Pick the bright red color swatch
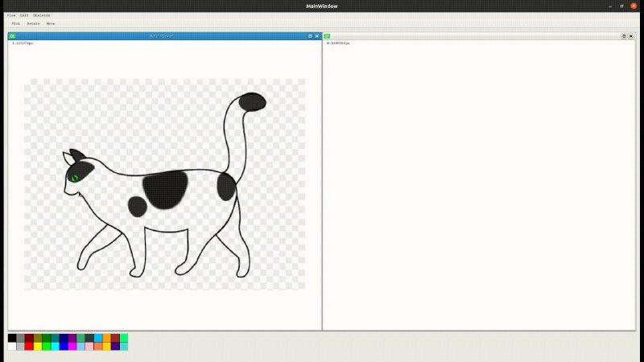This screenshot has width=644, height=362. coord(29,346)
